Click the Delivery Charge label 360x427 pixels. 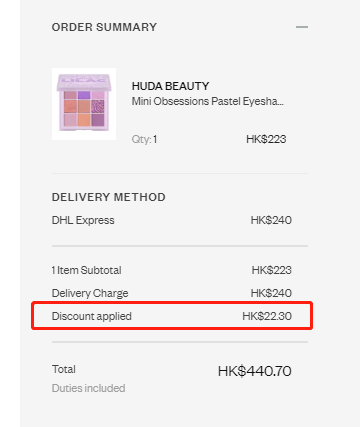[x=90, y=293]
